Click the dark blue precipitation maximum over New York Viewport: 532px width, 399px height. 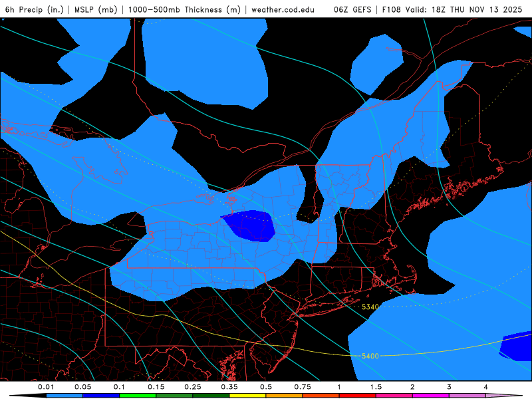click(x=251, y=226)
